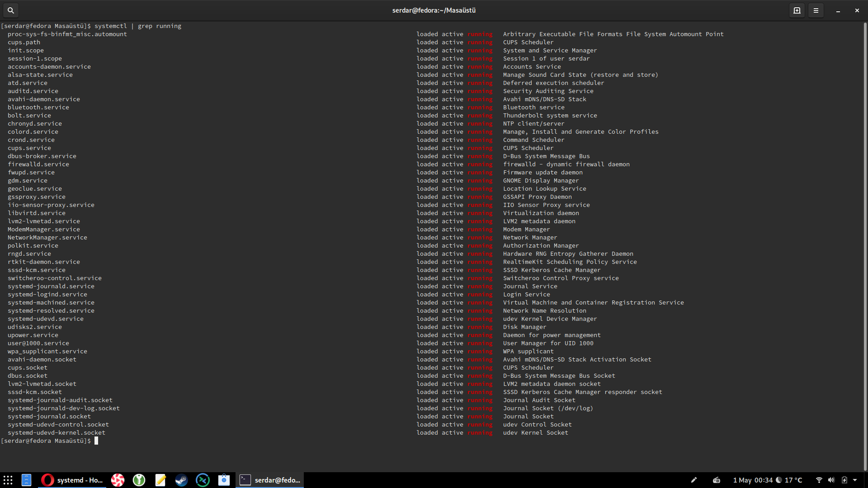The width and height of the screenshot is (868, 488).
Task: Click 'user@1000.service' unit name
Action: pyautogui.click(x=38, y=343)
